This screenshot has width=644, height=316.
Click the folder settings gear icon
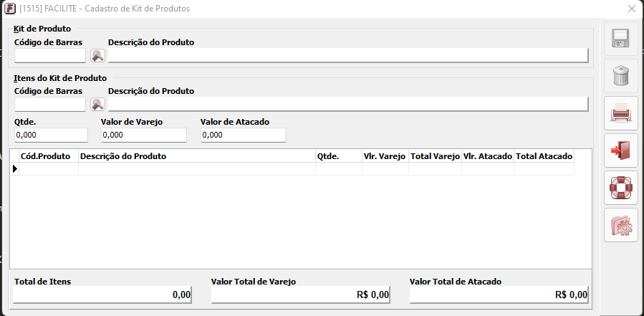point(620,226)
